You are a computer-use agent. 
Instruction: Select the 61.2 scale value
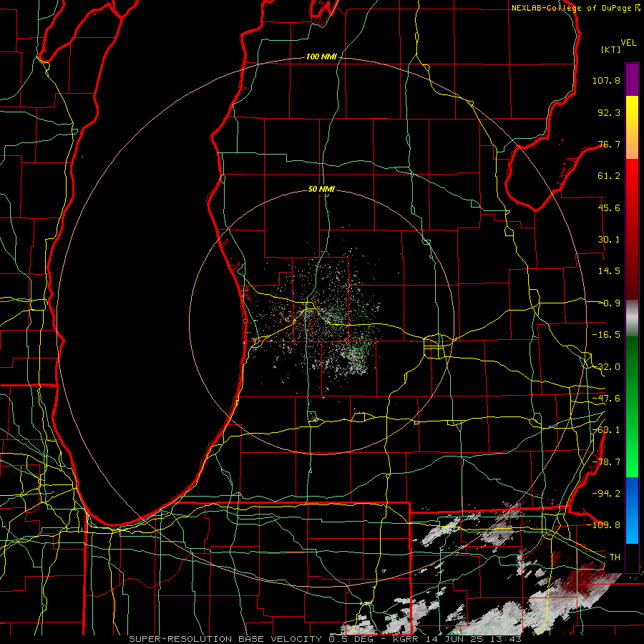click(x=609, y=176)
